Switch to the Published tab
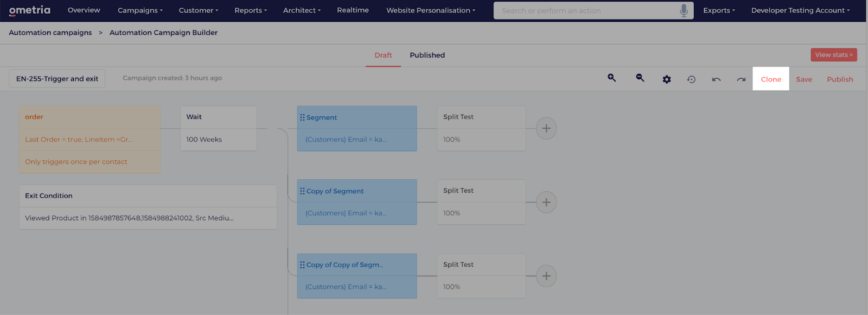The width and height of the screenshot is (868, 315). click(x=427, y=55)
